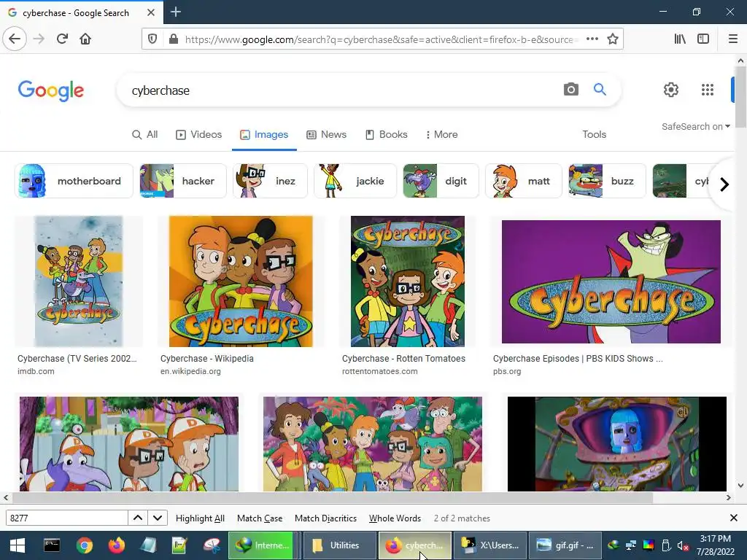The image size is (747, 560).
Task: Click the Cyberchase Episodes | PBS KIDS caption
Action: 578,359
